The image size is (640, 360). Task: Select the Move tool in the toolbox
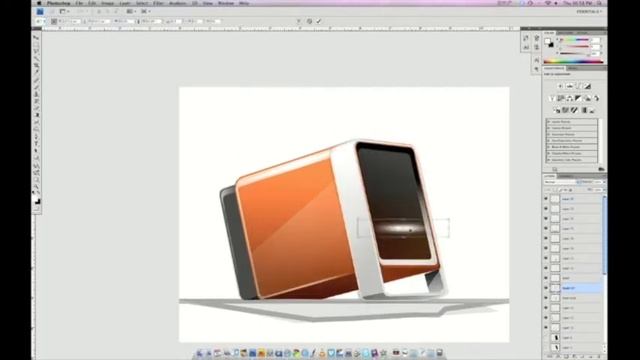36,38
